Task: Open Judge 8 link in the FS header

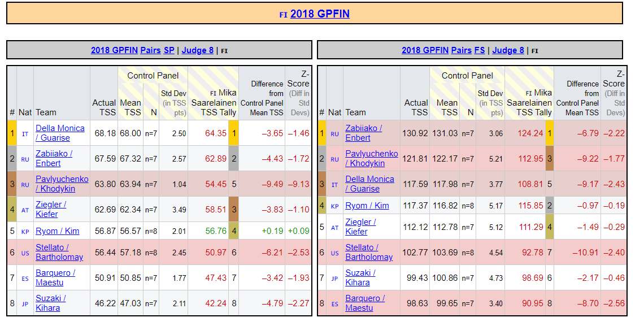Action: click(x=508, y=50)
